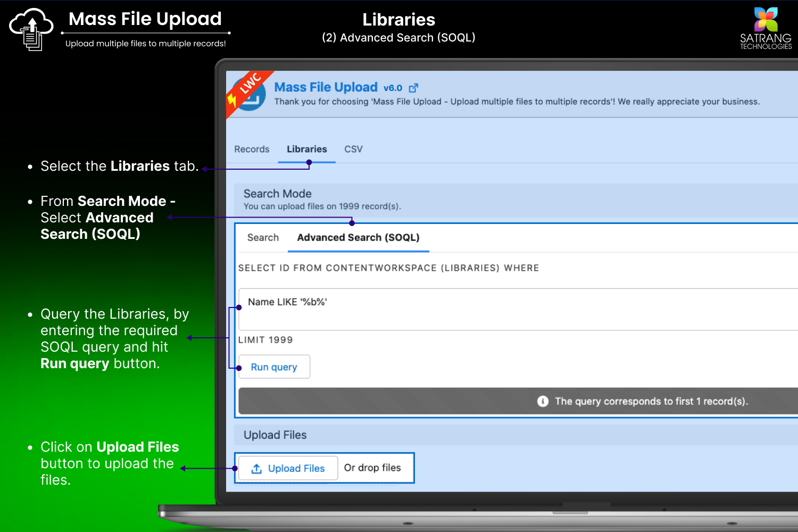Click the info icon in query result banner
The height and width of the screenshot is (532, 798).
tap(543, 401)
